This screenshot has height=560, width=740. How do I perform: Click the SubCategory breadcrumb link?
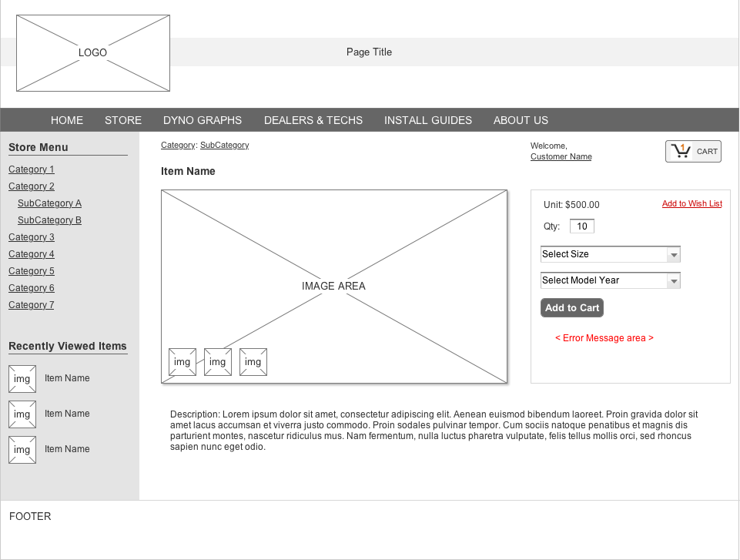click(224, 146)
